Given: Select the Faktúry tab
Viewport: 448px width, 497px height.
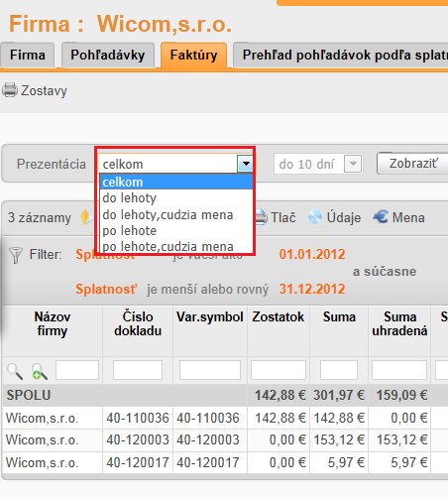Looking at the screenshot, I should pos(193,55).
